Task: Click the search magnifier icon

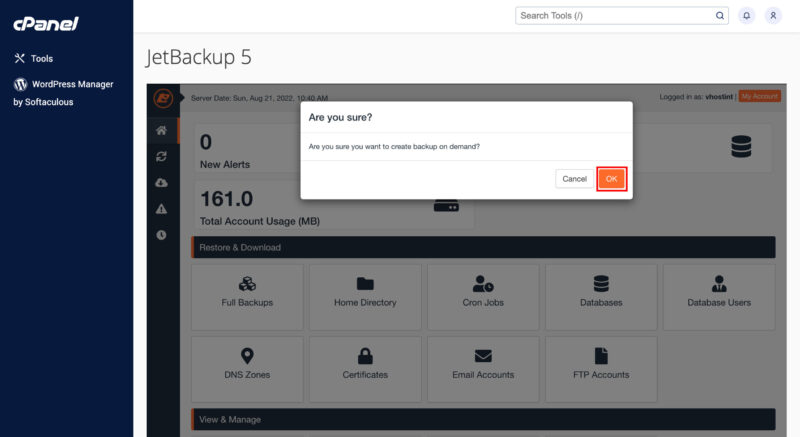Action: pos(719,16)
